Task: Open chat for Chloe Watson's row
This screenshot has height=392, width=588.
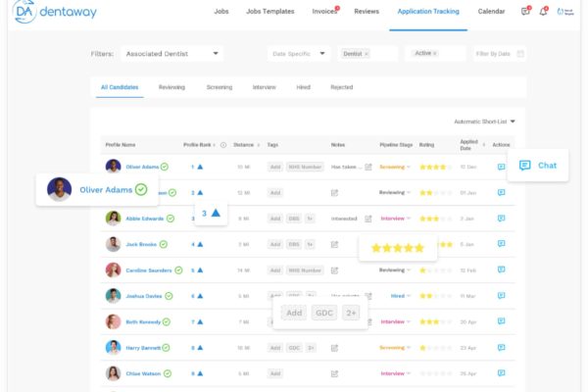Action: click(501, 372)
